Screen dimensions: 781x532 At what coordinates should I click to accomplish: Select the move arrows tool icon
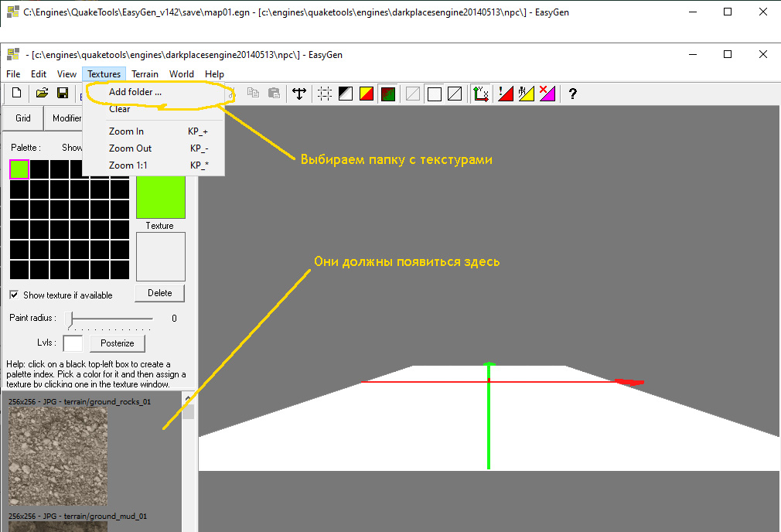coord(298,93)
